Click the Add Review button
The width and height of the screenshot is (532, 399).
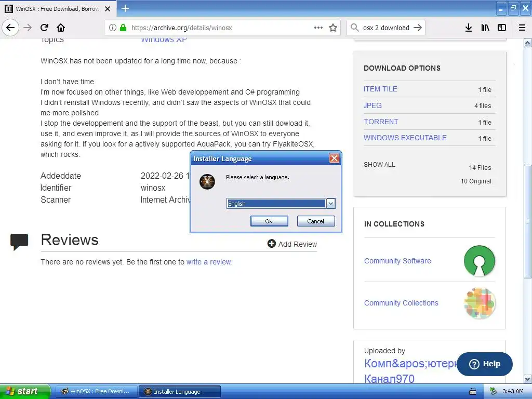(292, 244)
